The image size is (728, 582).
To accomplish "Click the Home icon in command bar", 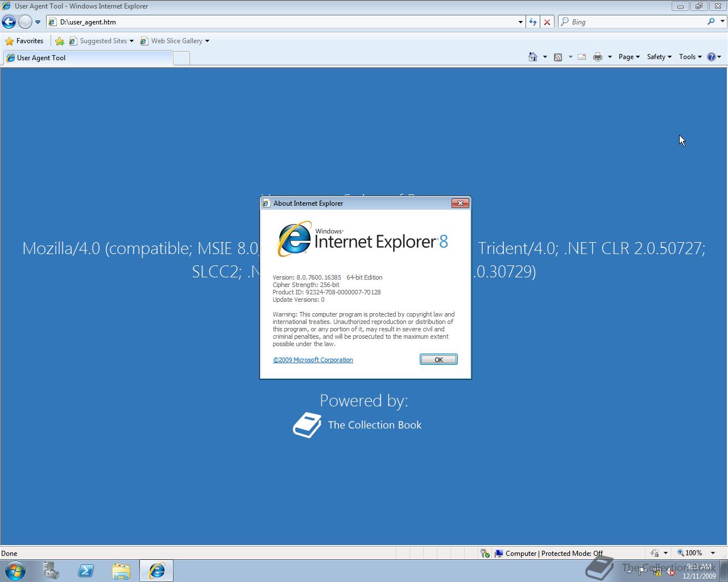I will click(533, 57).
